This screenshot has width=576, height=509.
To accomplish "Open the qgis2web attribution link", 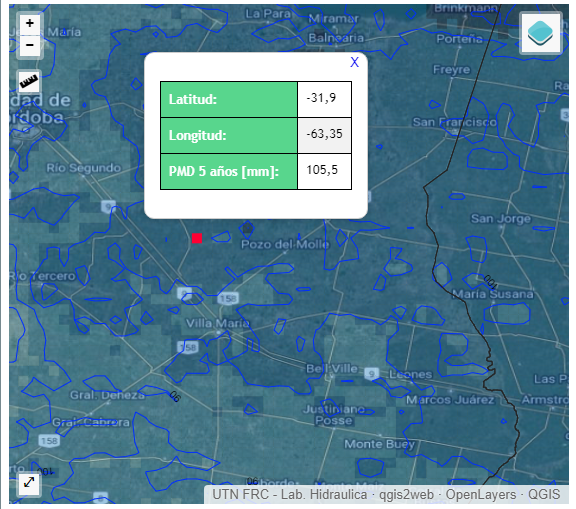I will pyautogui.click(x=406, y=494).
